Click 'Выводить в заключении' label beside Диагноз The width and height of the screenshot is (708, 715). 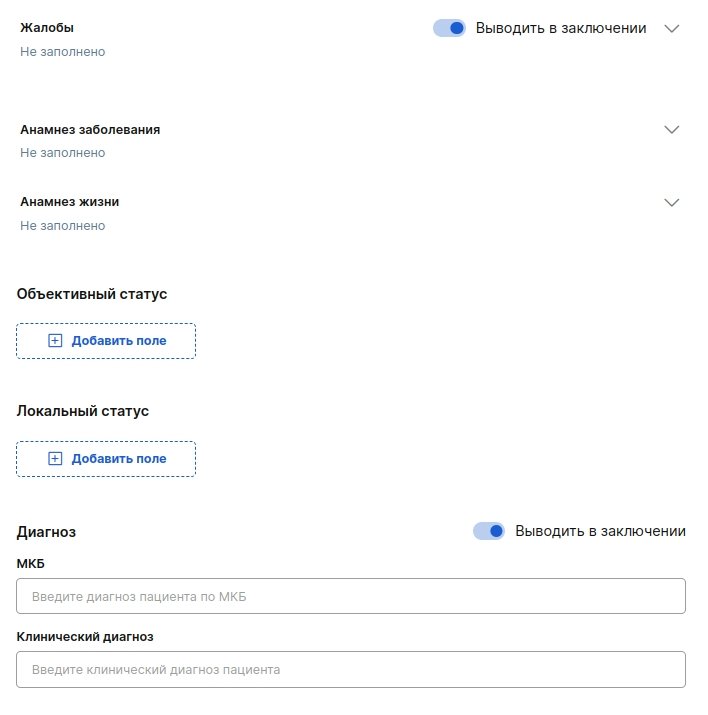pos(600,531)
